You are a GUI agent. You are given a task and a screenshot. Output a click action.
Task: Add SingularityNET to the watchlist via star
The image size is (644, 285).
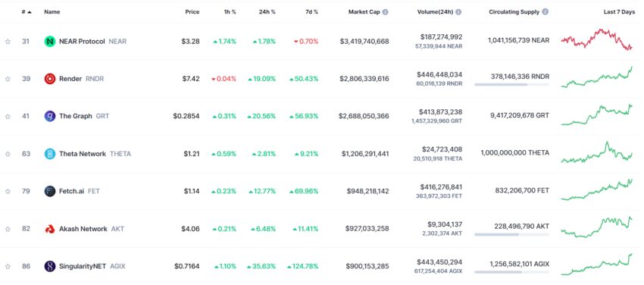[8, 267]
